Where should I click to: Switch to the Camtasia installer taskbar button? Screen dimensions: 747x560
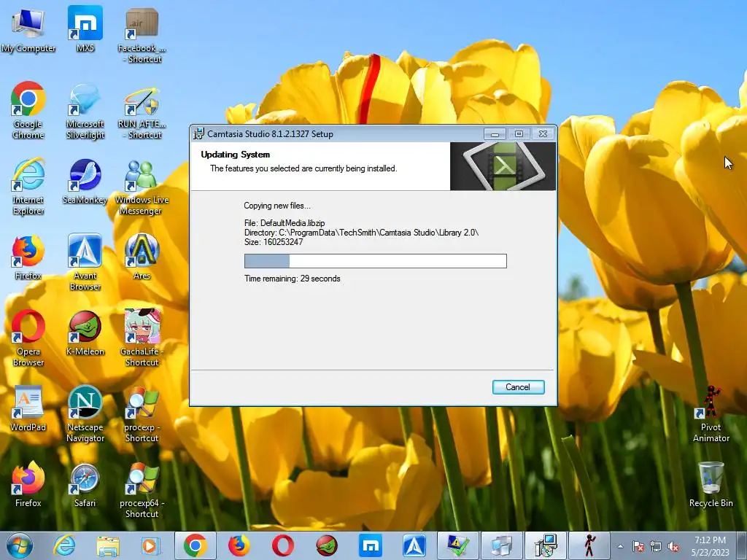tap(546, 545)
